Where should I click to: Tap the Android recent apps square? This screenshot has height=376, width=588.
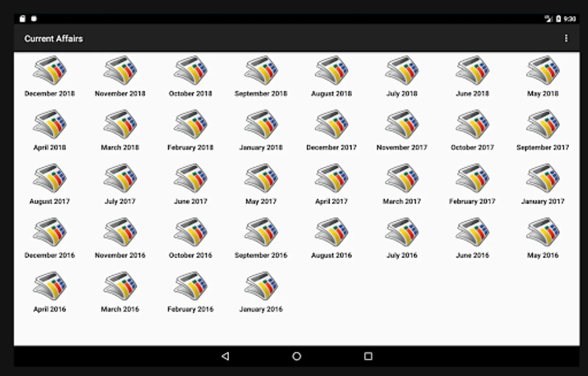[368, 356]
